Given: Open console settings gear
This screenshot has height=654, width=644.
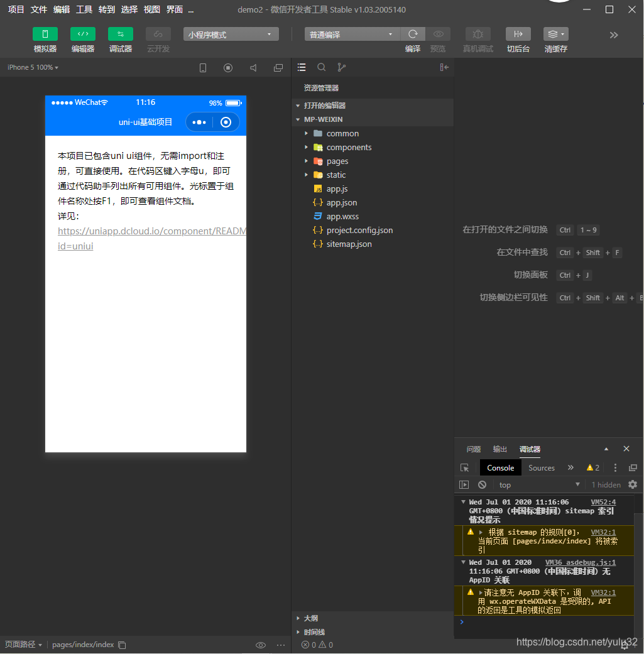Looking at the screenshot, I should [633, 485].
